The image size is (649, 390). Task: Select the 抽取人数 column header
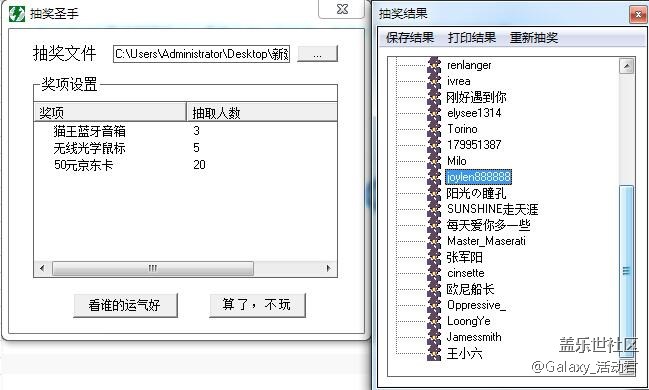click(x=262, y=112)
